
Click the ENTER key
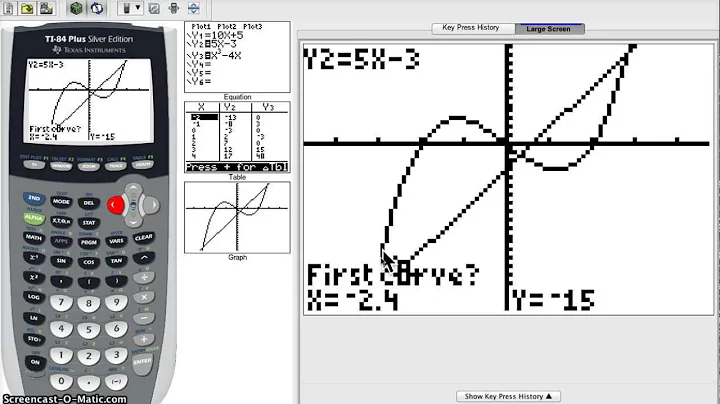143,364
